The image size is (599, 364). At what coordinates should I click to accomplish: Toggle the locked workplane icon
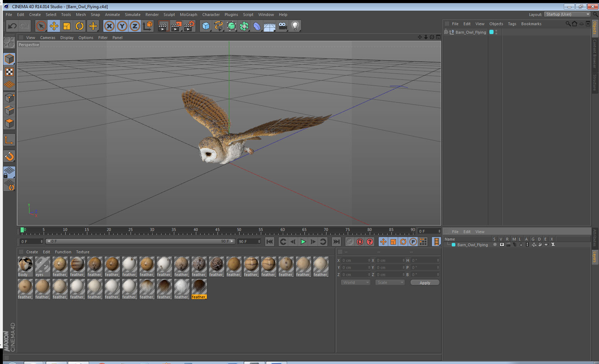(9, 172)
